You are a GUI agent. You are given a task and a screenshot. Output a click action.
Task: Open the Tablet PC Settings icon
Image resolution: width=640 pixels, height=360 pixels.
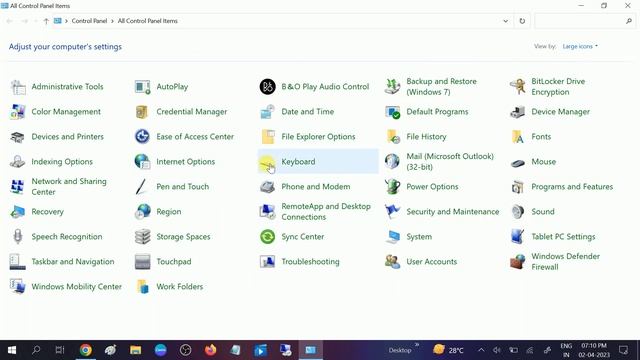(518, 237)
